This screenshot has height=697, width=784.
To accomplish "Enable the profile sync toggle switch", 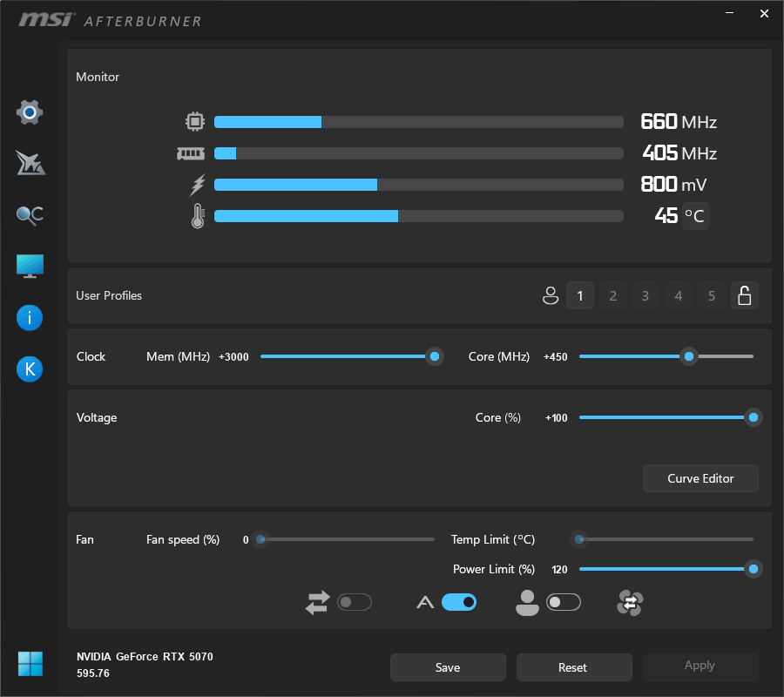I will tap(355, 602).
